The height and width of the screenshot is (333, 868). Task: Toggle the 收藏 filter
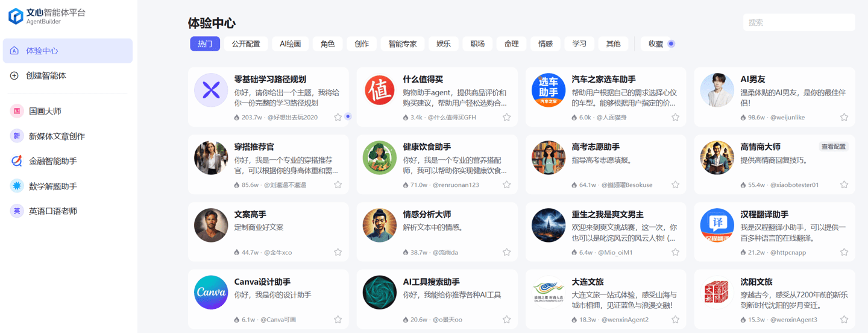[661, 44]
